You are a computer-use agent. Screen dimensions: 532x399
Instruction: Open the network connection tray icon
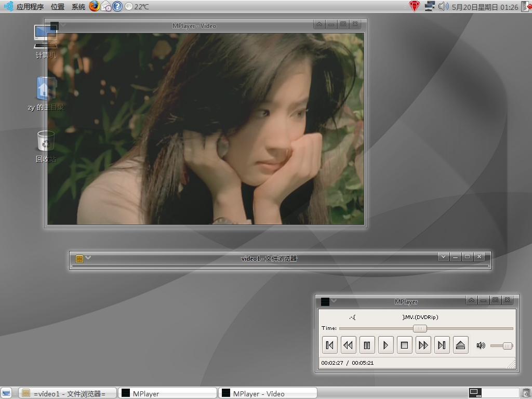point(430,6)
